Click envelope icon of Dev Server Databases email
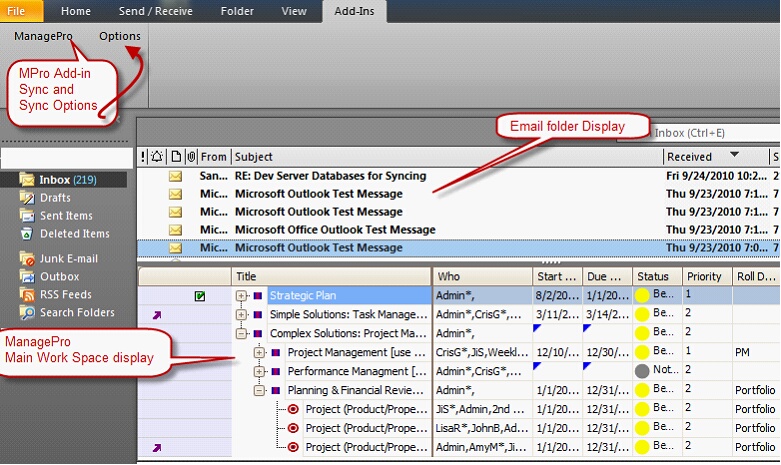This screenshot has height=465, width=781. pyautogui.click(x=175, y=176)
